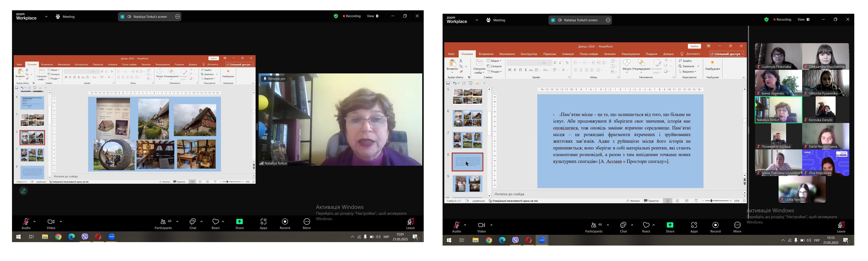Click the green annotation pencil icon

pos(23,191)
